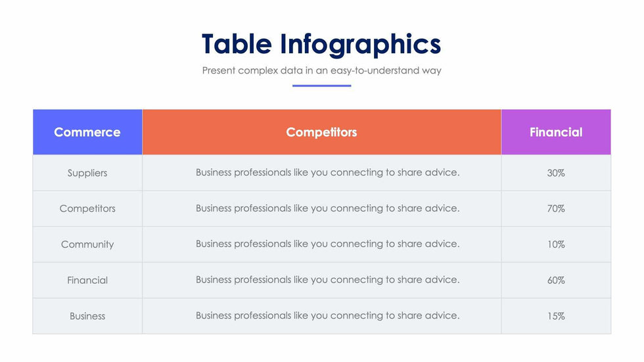Select the Suppliers row label

pyautogui.click(x=87, y=173)
